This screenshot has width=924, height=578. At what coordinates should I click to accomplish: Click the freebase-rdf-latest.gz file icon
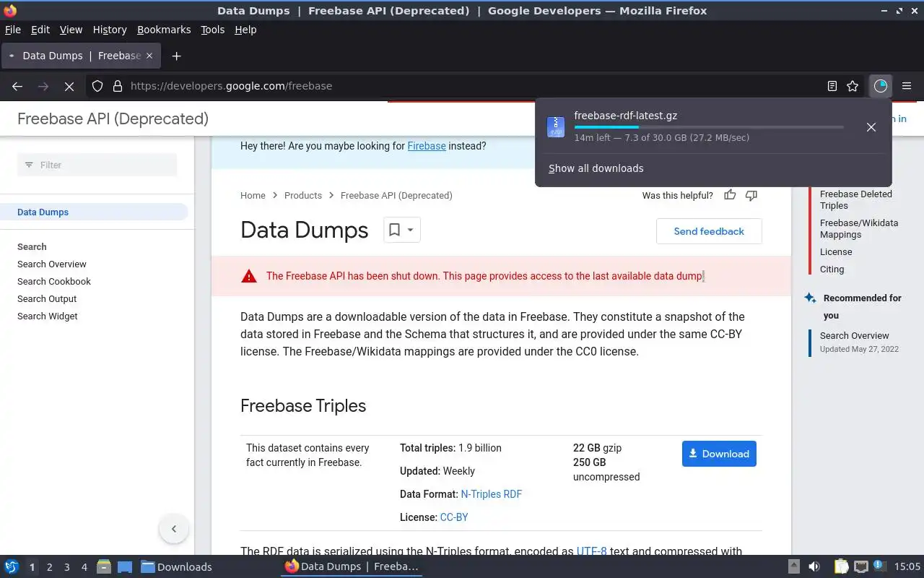[x=556, y=127]
